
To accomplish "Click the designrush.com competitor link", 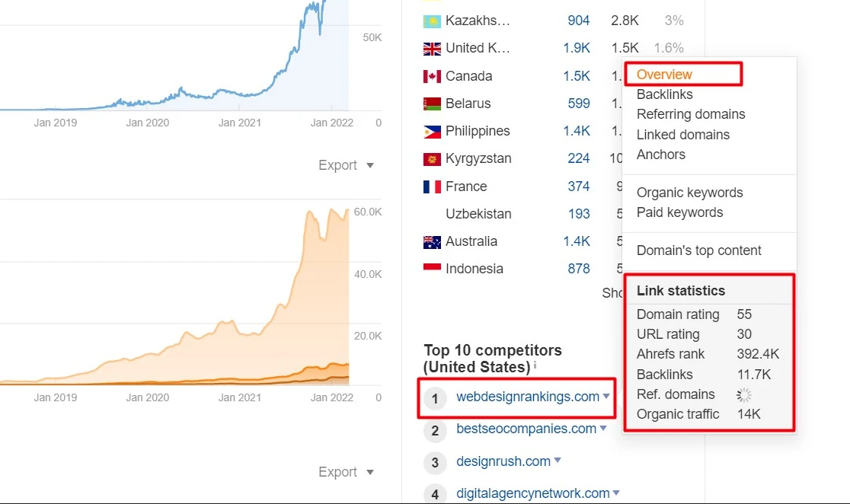I will (x=503, y=461).
